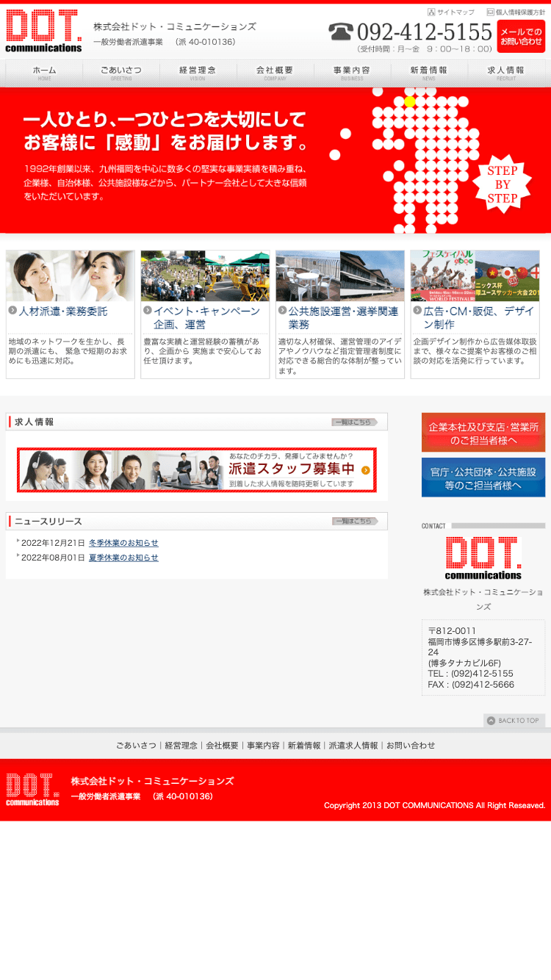
Task: Click the arrow icon beside 公共施設運営・選挙関連業務
Action: (283, 311)
